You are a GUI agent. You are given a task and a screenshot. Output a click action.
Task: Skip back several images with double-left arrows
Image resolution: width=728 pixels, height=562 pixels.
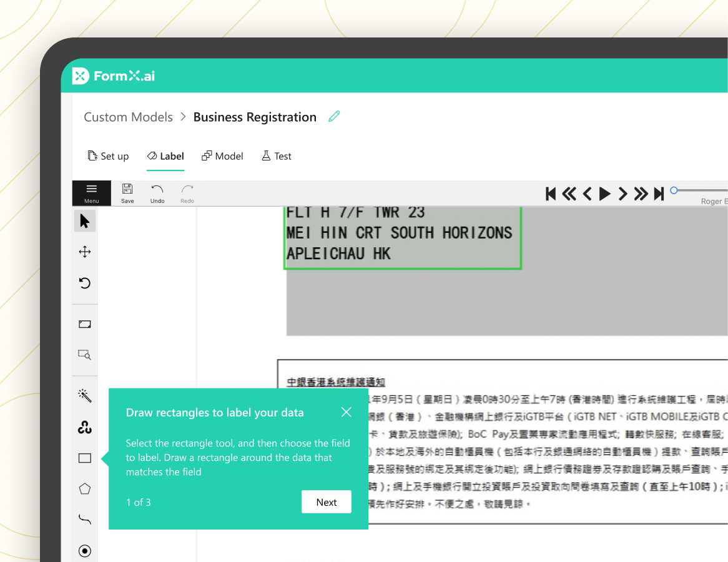(x=569, y=194)
